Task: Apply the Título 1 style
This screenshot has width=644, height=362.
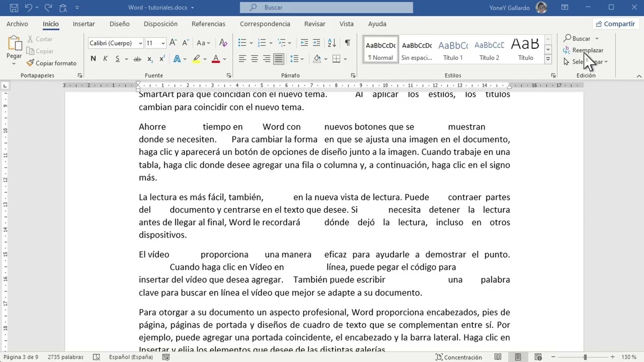Action: point(453,49)
